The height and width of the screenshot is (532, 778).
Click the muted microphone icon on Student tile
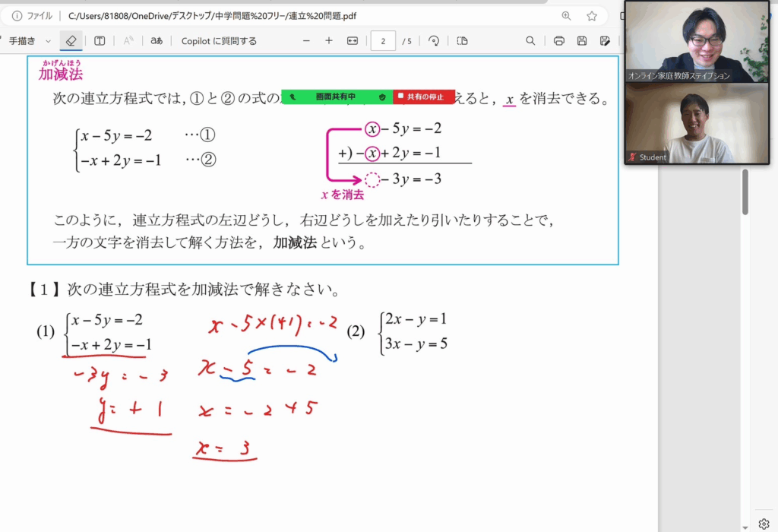tap(632, 157)
